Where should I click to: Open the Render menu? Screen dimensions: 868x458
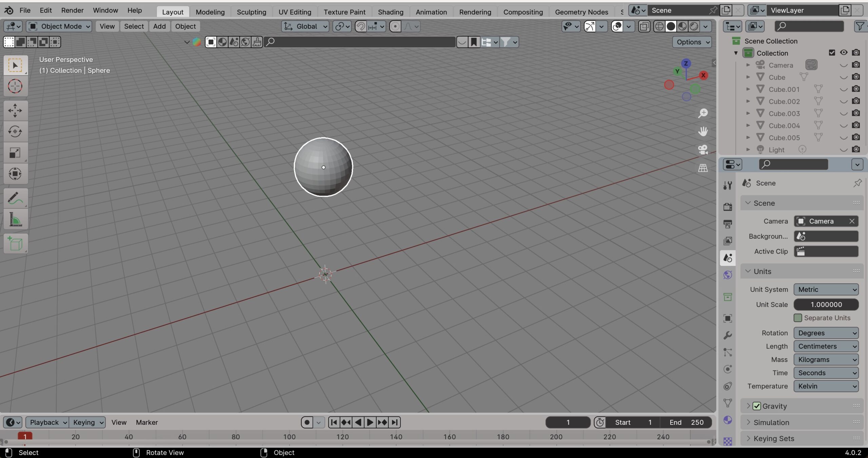72,11
